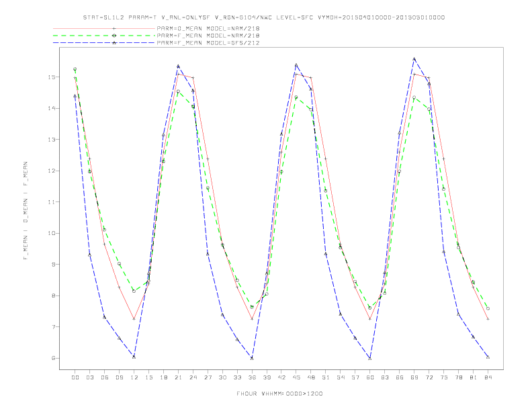This screenshot has width=532, height=411.
Task: Click x-axis tick label 45
Action: [x=296, y=377]
